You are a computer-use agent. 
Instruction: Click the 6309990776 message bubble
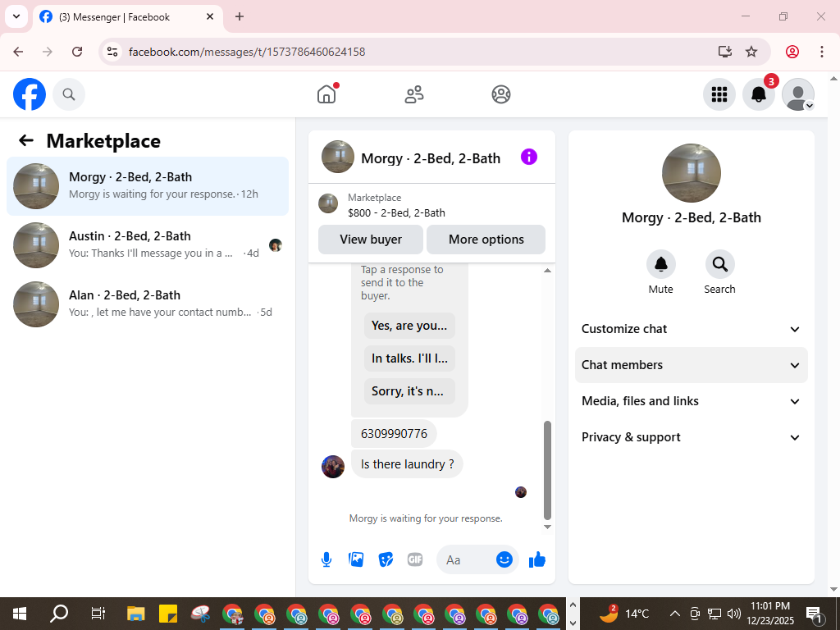pos(394,433)
